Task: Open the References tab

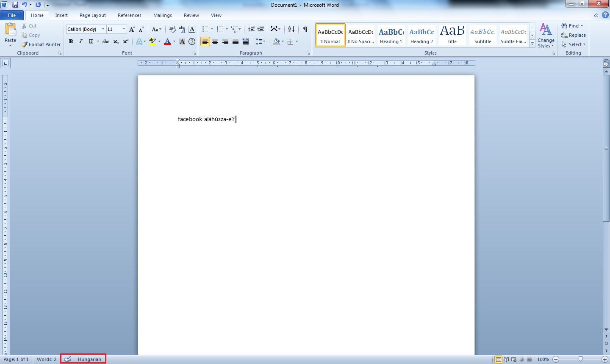Action: 130,15
